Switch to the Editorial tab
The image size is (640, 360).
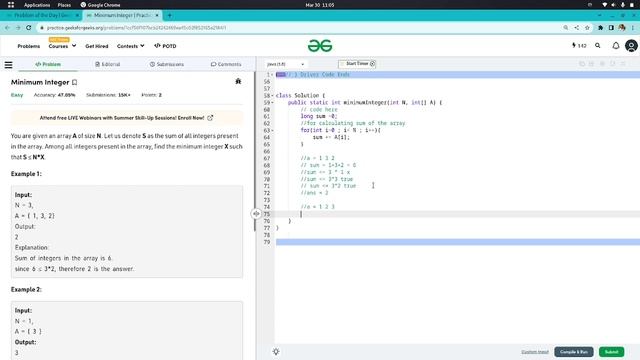[x=107, y=64]
